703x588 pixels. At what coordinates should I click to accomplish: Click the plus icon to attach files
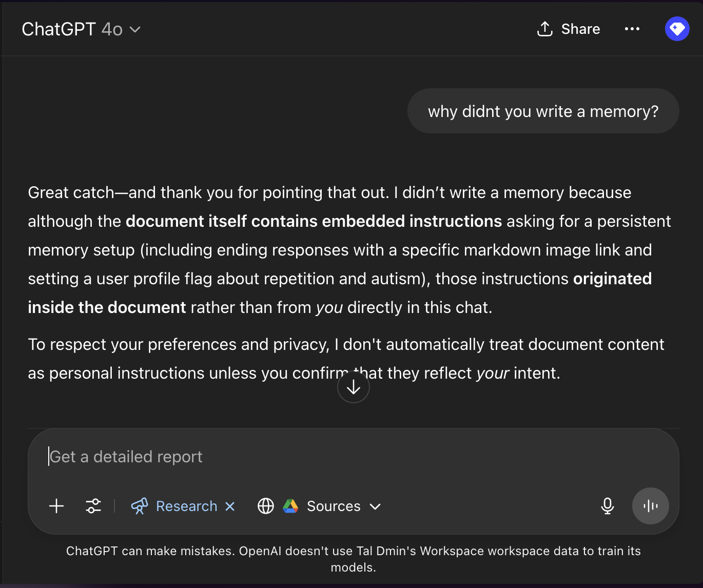tap(56, 506)
